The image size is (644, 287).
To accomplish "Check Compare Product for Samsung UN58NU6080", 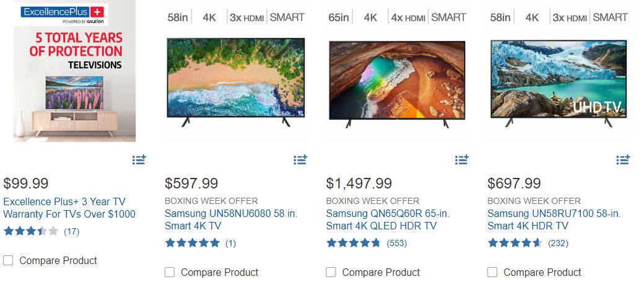I will click(170, 272).
